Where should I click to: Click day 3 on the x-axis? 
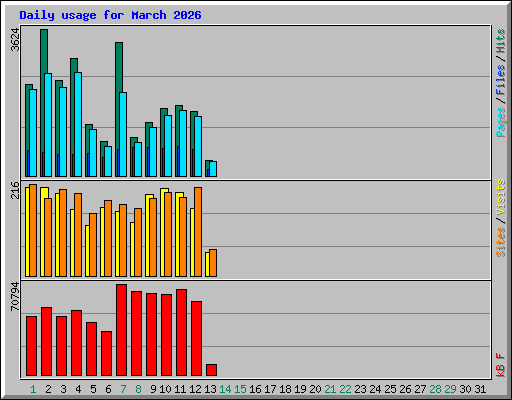pyautogui.click(x=63, y=389)
